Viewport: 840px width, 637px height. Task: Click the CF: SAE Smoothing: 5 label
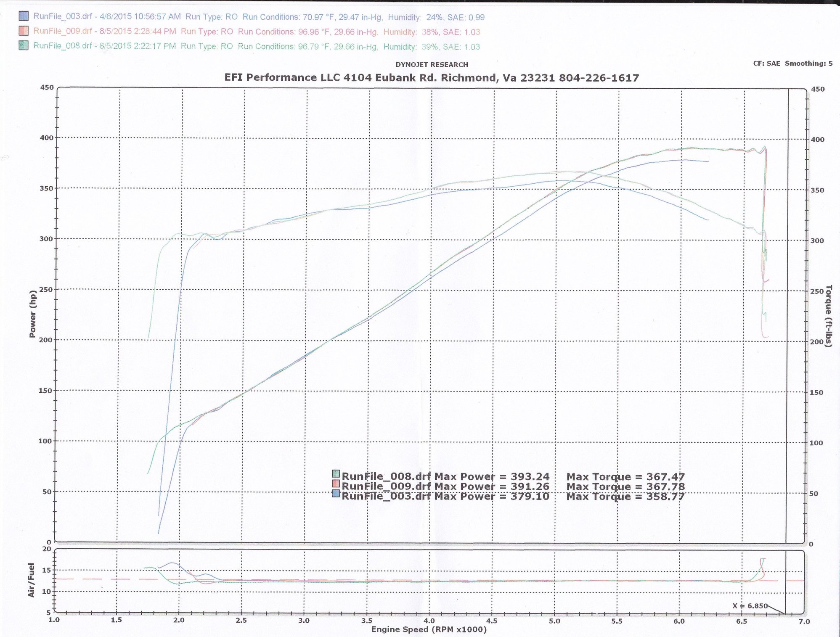[x=793, y=63]
